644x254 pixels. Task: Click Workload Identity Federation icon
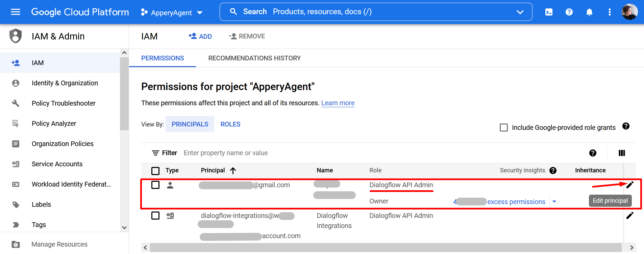[16, 184]
